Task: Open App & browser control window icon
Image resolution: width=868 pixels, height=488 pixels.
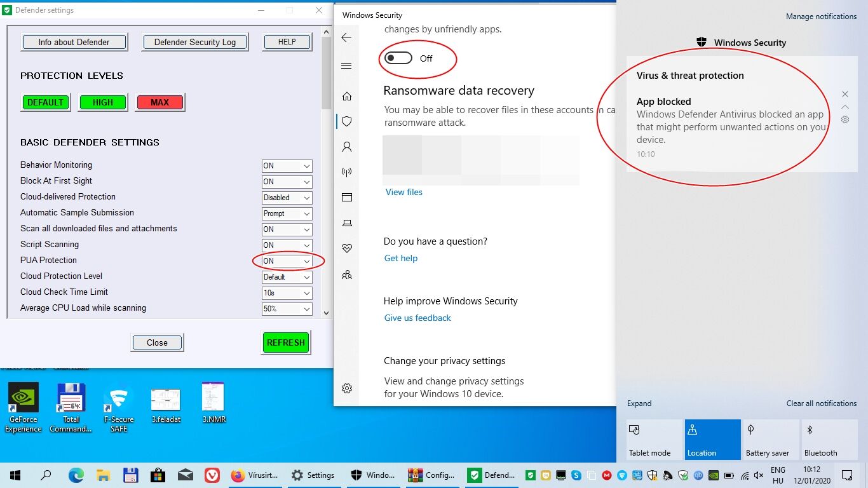Action: click(347, 198)
